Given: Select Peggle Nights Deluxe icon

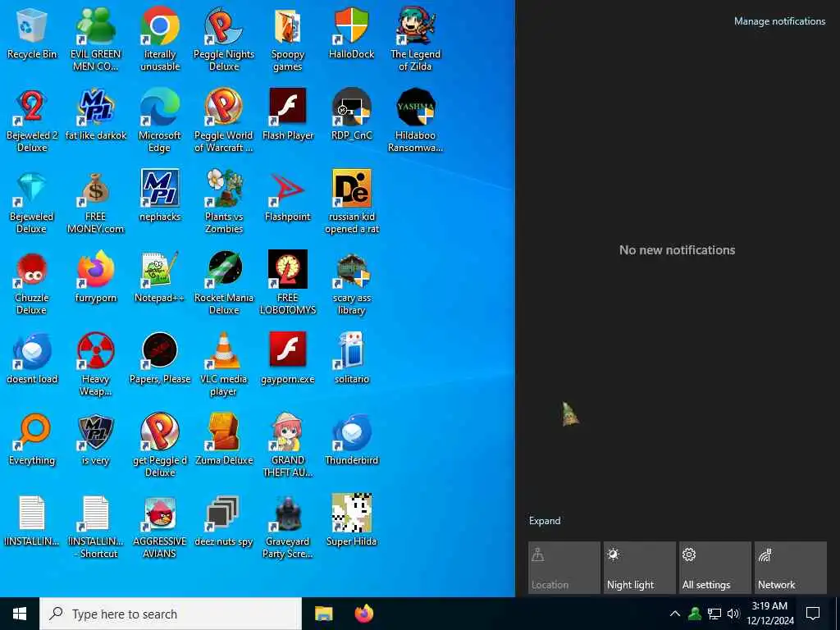Looking at the screenshot, I should [x=223, y=40].
